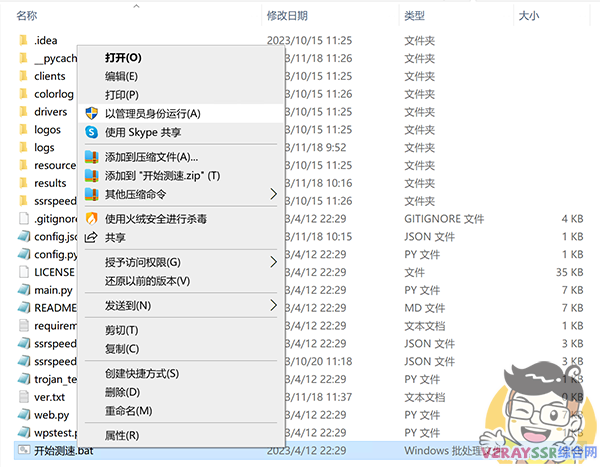Choose 打开(O) from the context menu
The width and height of the screenshot is (600, 467).
[123, 58]
